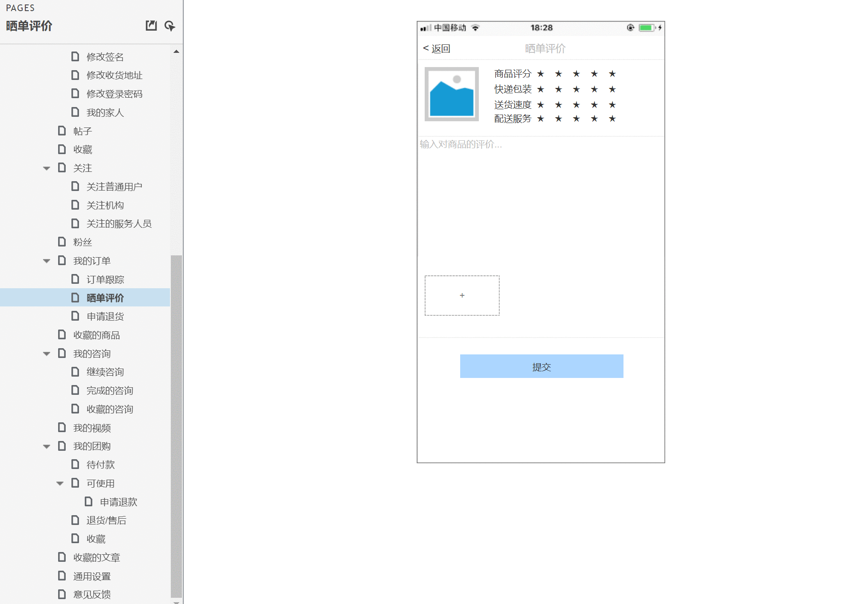Open the 订单跟踪 page
868x604 pixels.
coord(105,279)
